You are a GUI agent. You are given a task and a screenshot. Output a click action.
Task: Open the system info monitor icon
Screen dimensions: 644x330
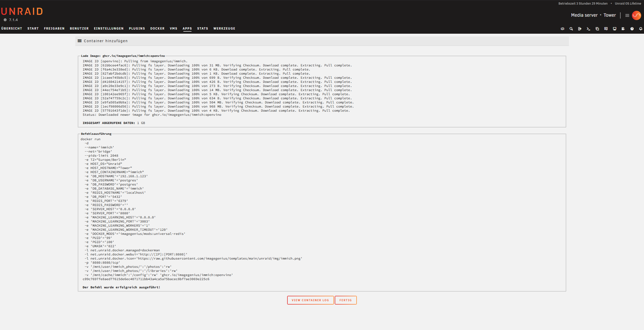[x=614, y=29]
